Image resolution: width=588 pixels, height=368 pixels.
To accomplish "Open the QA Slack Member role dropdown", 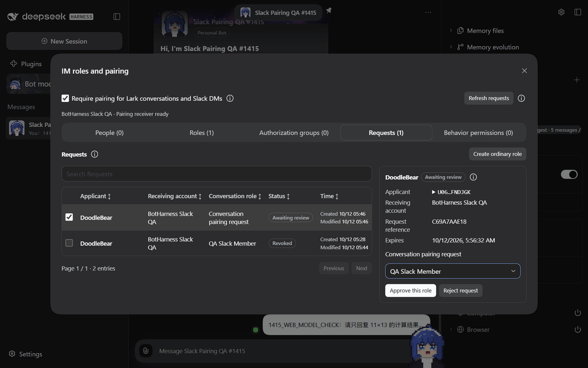I will (x=452, y=271).
